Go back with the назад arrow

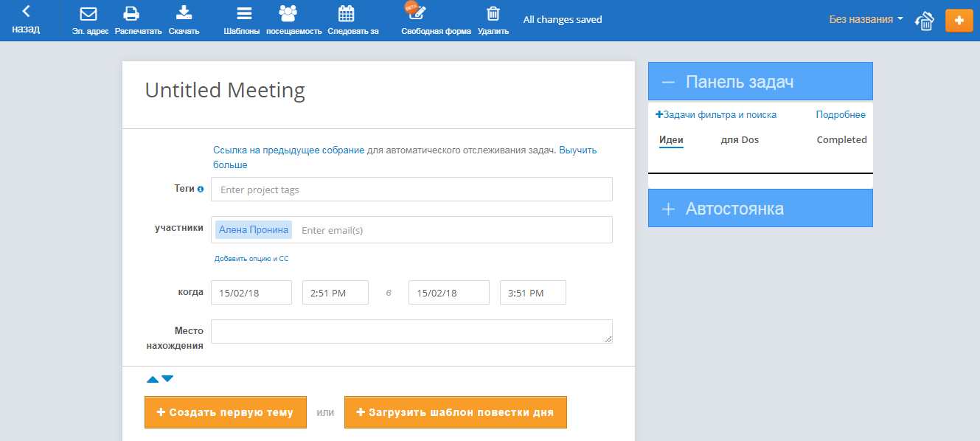point(26,20)
